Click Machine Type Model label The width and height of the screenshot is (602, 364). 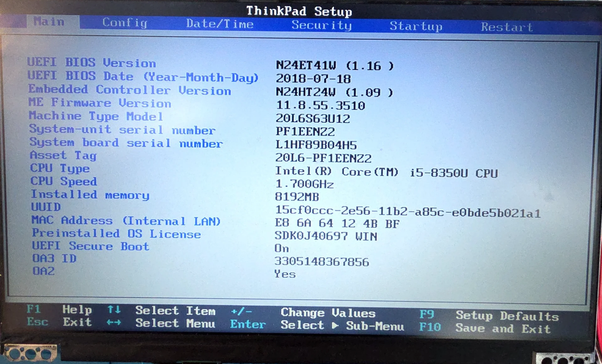point(96,116)
